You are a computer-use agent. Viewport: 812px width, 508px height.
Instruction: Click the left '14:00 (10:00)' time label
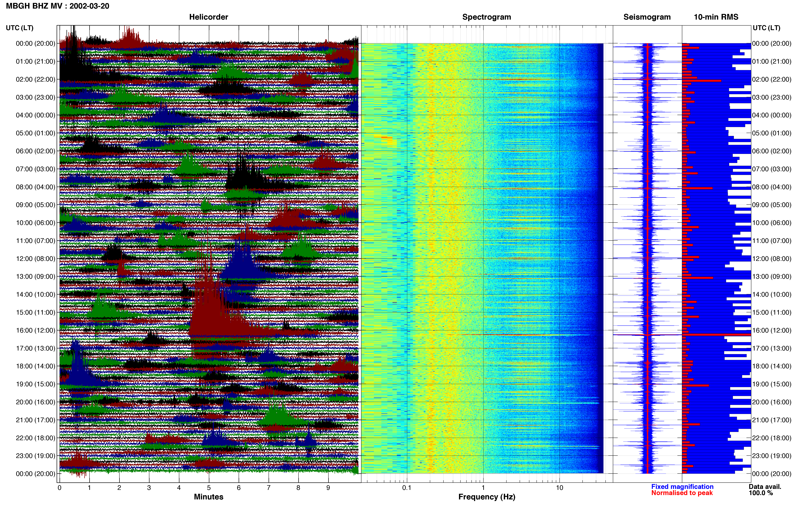36,294
